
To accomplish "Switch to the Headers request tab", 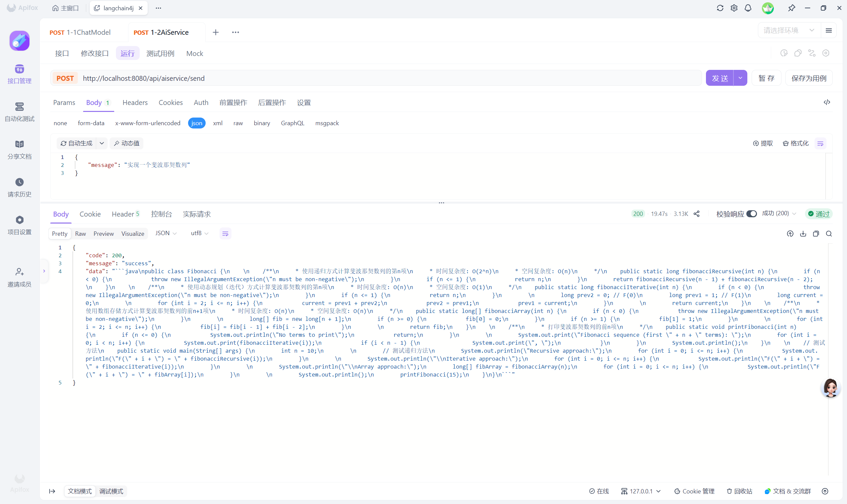I will [135, 103].
